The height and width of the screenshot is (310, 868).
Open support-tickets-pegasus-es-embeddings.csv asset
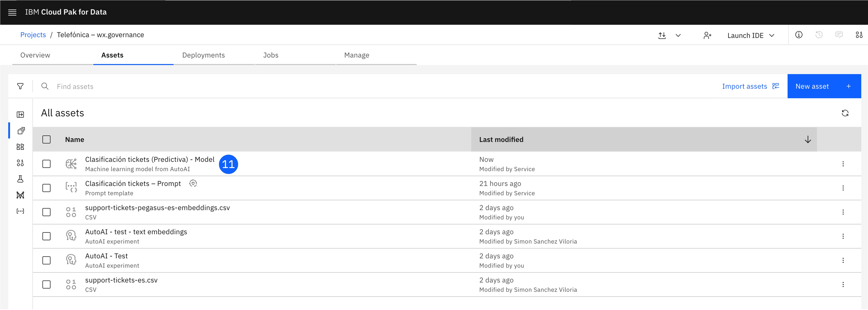[157, 208]
